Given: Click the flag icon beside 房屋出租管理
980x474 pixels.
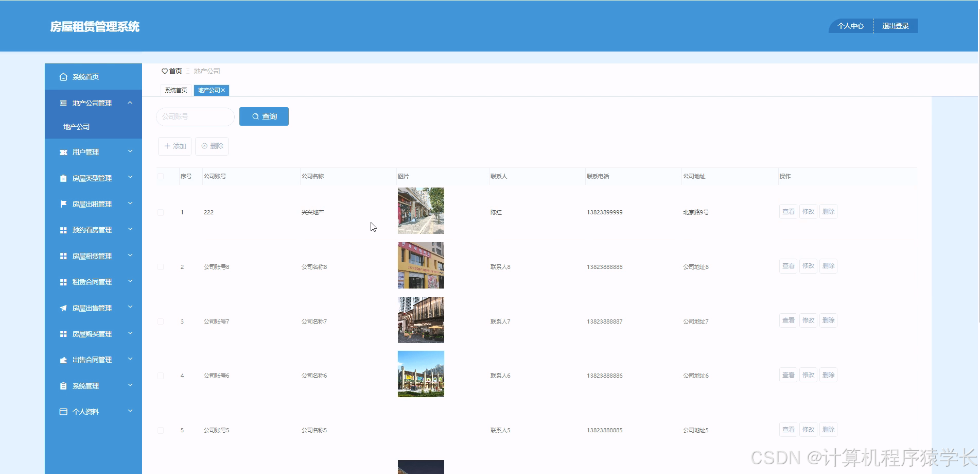Looking at the screenshot, I should [63, 204].
